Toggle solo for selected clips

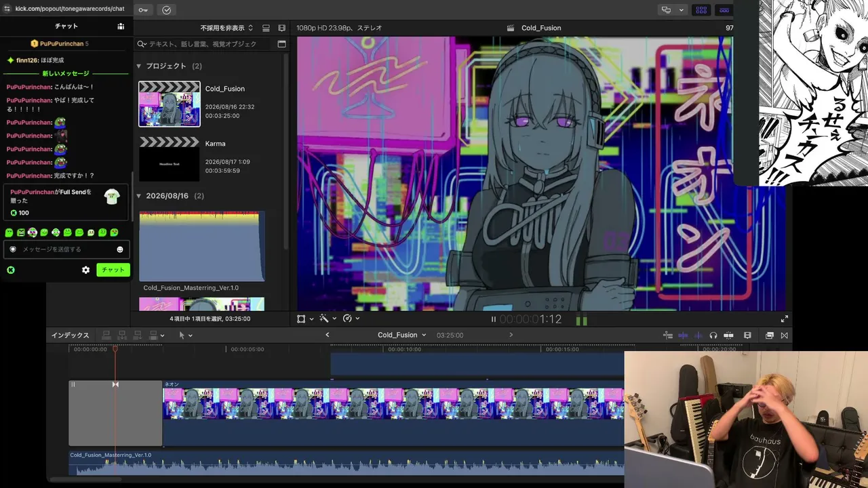click(713, 335)
